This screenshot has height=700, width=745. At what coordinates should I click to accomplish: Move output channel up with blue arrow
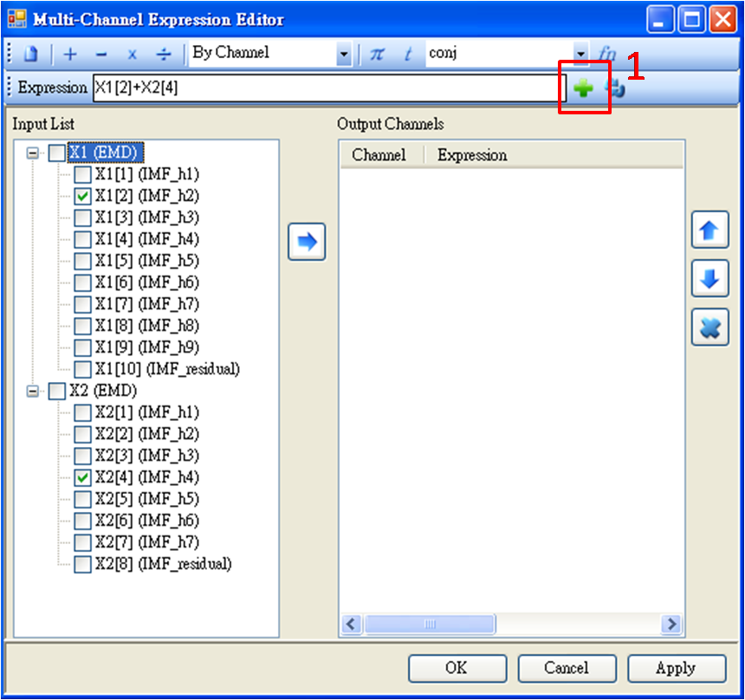point(709,230)
